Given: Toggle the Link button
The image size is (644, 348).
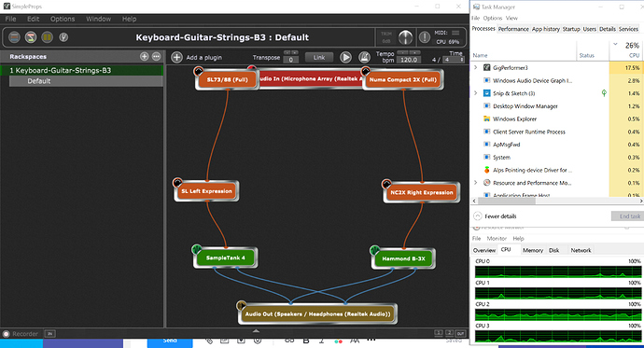Looking at the screenshot, I should [x=319, y=58].
